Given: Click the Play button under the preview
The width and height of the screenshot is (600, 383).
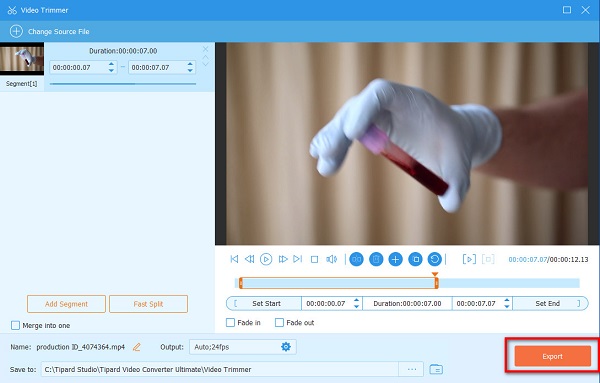Looking at the screenshot, I should [x=266, y=259].
